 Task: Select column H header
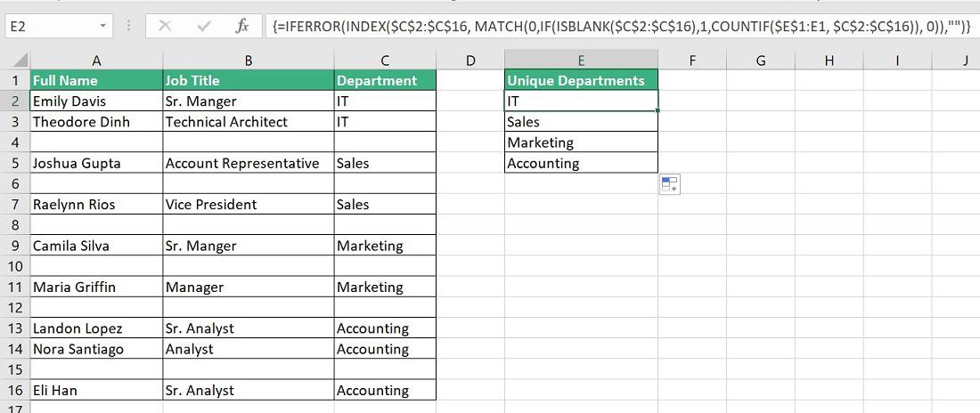(x=829, y=61)
